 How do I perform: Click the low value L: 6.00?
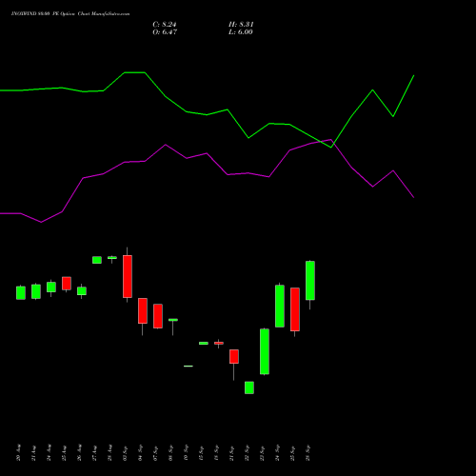[x=241, y=31]
